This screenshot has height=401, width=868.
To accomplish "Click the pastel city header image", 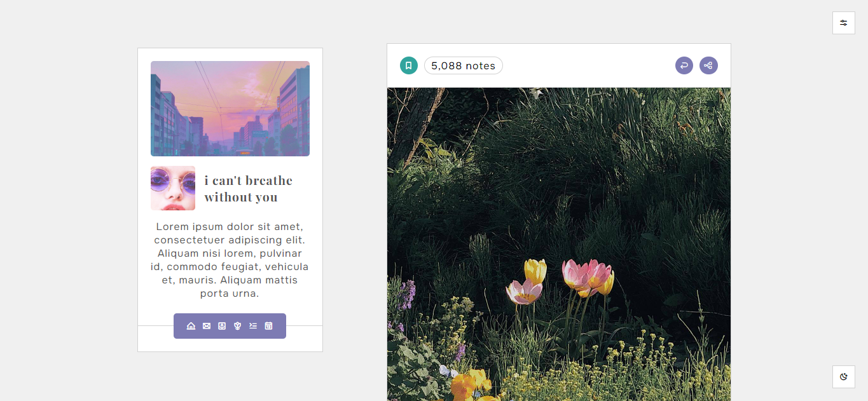I will (230, 109).
